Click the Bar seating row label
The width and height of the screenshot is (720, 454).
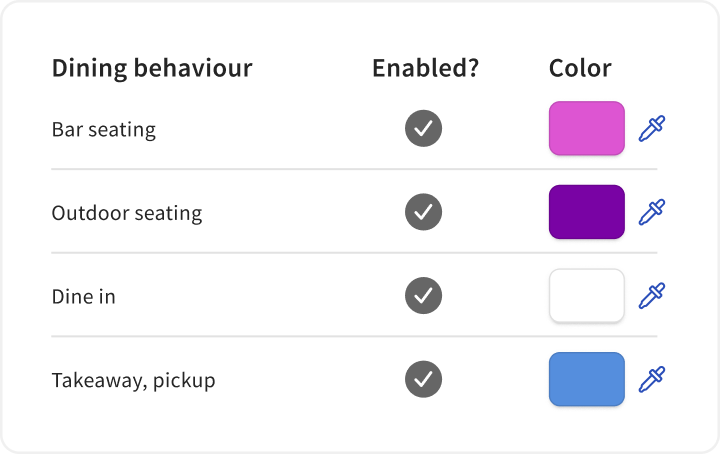(104, 130)
